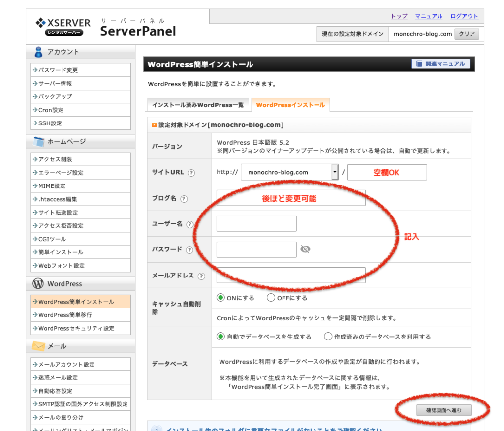Click the ログアウト link
The width and height of the screenshot is (504, 431).
pos(464,16)
